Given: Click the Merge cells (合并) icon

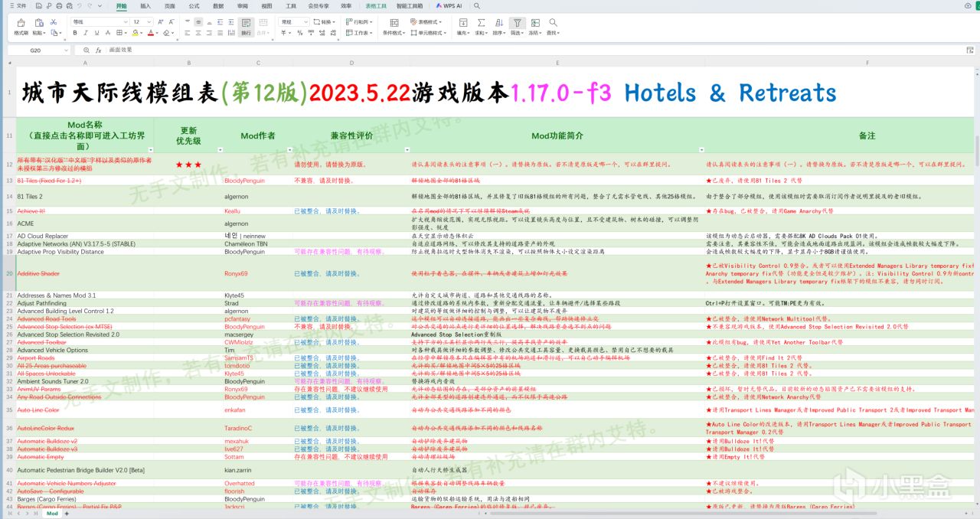Looking at the screenshot, I should click(263, 22).
